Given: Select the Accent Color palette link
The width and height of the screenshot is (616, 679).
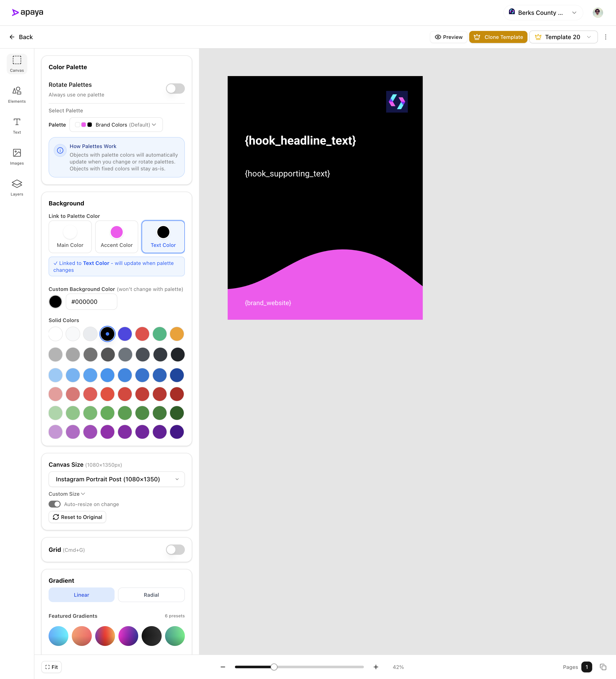Looking at the screenshot, I should coord(116,236).
